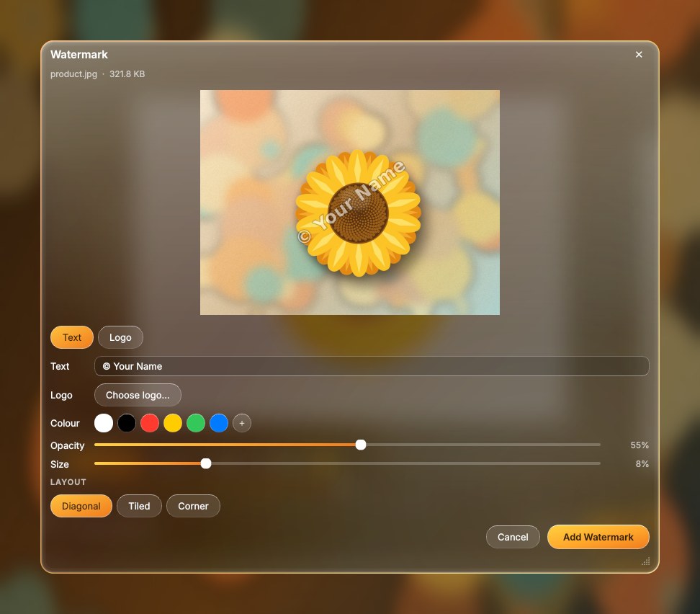This screenshot has height=614, width=700.
Task: Click the Choose logo... button
Action: tap(138, 395)
